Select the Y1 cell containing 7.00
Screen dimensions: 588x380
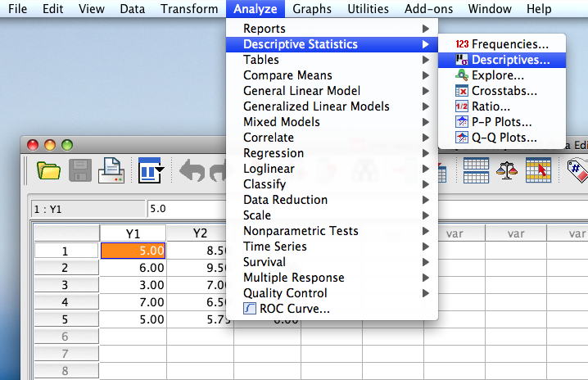point(133,302)
